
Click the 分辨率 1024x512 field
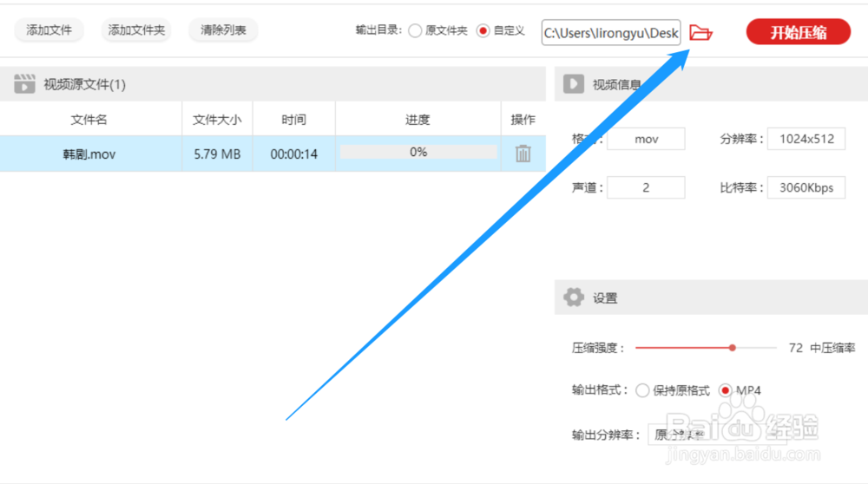(806, 139)
